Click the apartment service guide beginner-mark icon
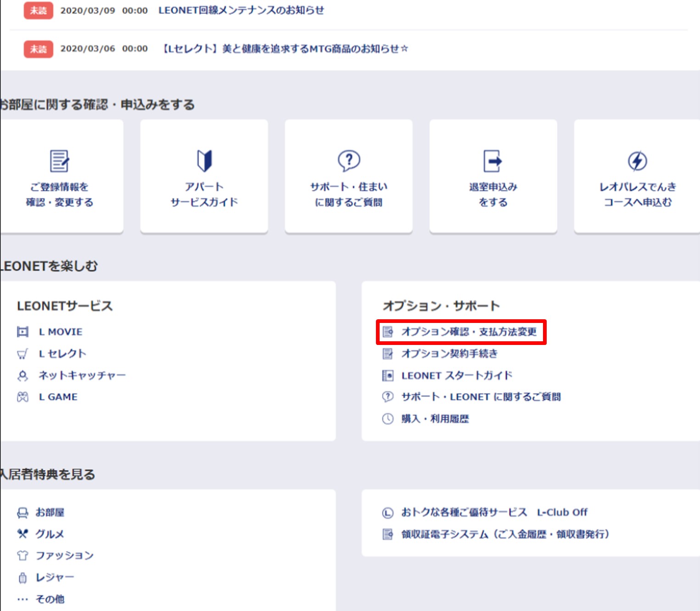The width and height of the screenshot is (700, 611). click(204, 161)
